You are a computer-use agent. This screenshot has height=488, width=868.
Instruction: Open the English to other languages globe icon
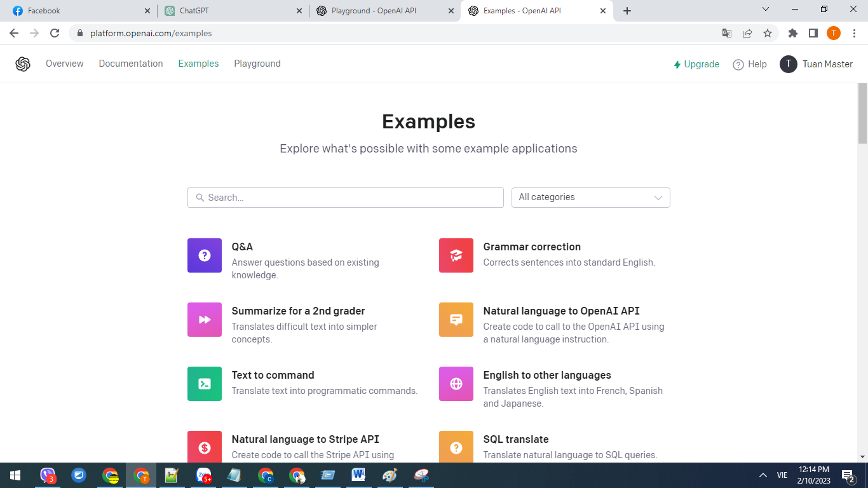[456, 384]
